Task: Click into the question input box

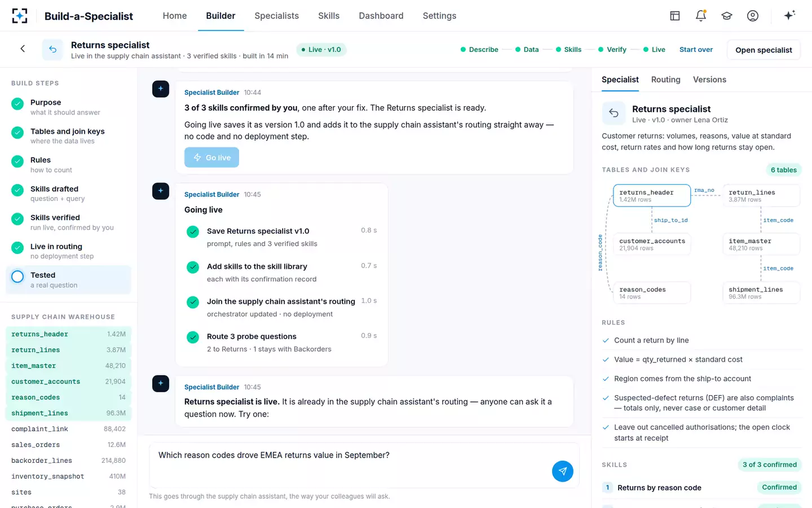Action: pyautogui.click(x=364, y=465)
